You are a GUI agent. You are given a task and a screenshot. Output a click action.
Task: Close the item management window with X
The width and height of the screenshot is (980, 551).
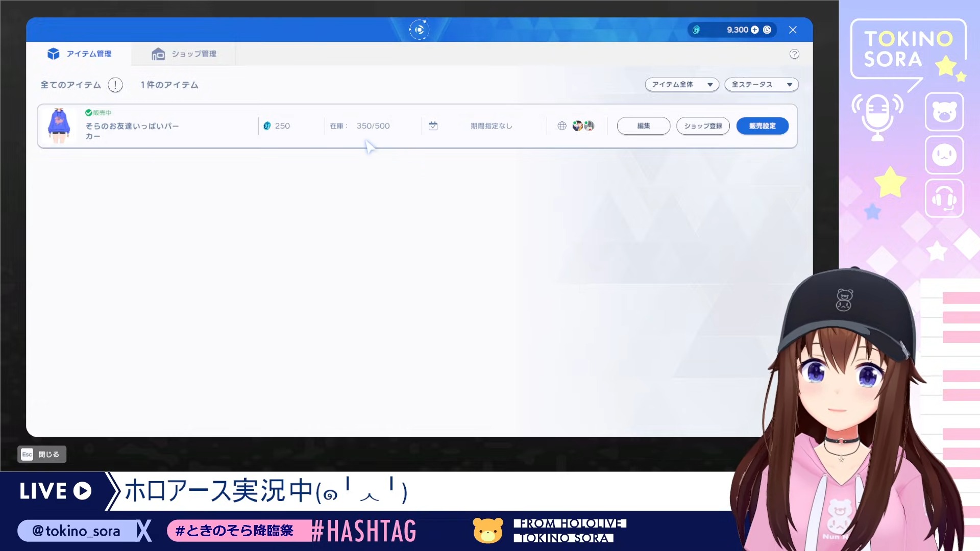[x=793, y=30]
